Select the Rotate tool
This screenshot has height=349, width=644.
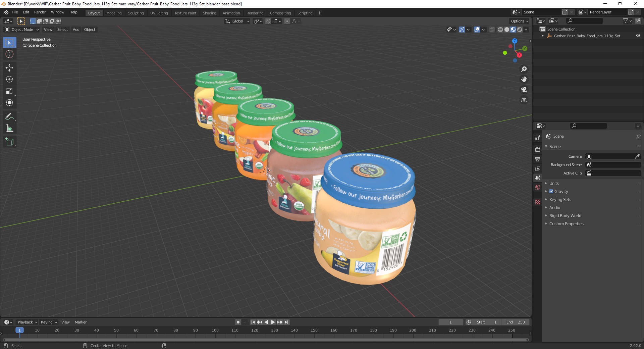click(x=9, y=80)
